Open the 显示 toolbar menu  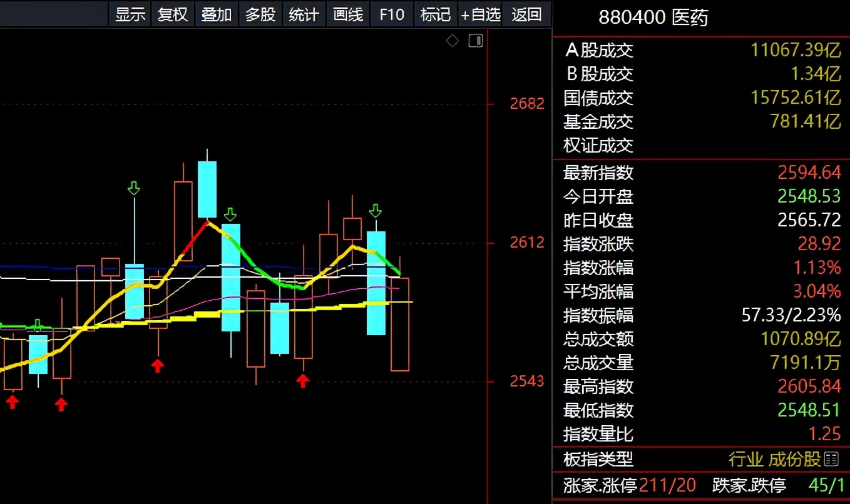(x=130, y=14)
